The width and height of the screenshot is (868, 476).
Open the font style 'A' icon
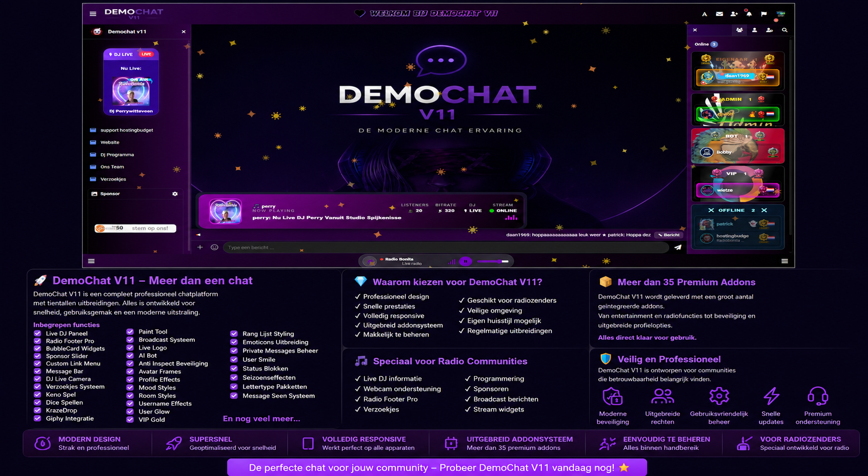tap(704, 14)
